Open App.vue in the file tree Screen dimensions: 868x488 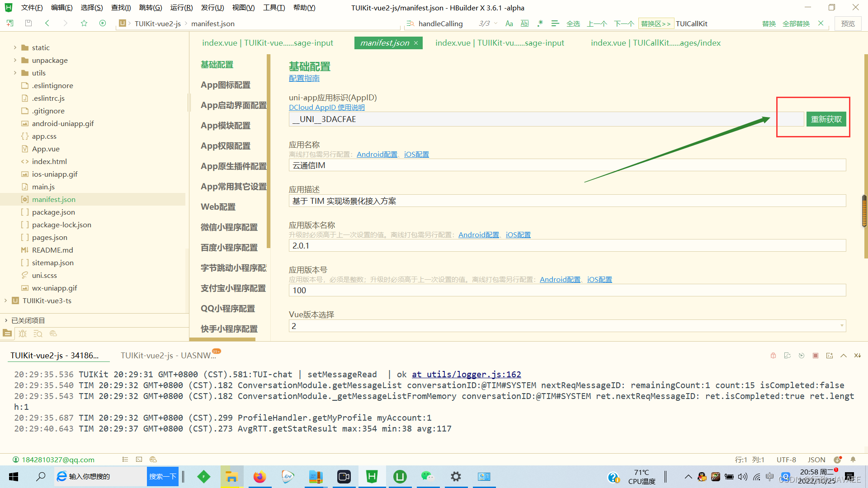pos(46,149)
